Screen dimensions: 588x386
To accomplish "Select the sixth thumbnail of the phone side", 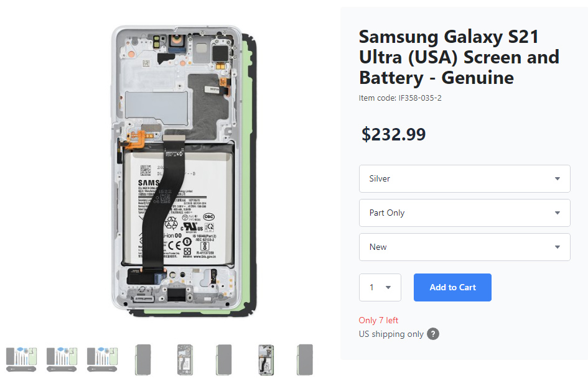I will (223, 359).
